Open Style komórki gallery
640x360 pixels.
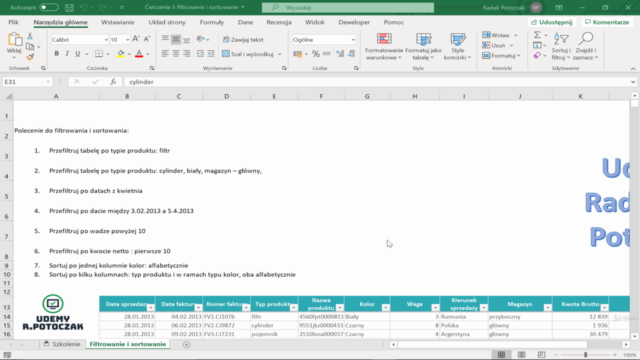coord(458,47)
